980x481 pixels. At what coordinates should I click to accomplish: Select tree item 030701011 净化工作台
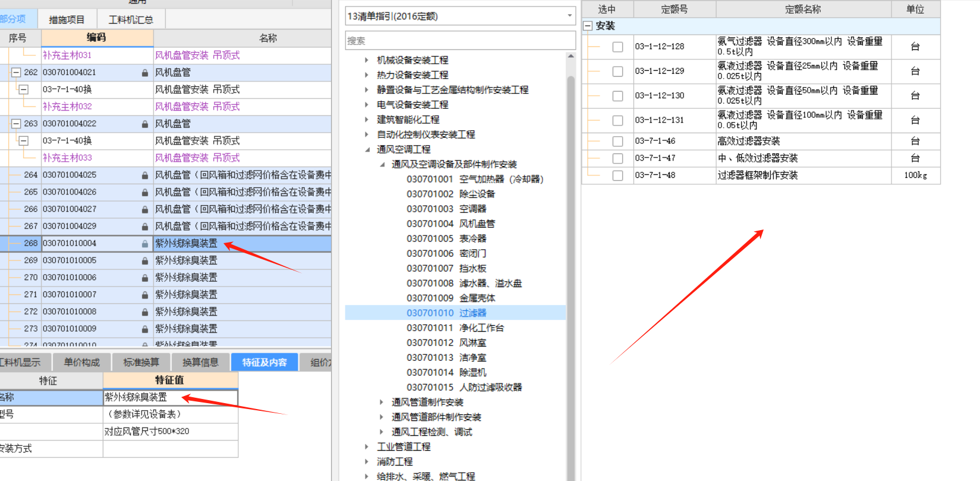(x=455, y=328)
